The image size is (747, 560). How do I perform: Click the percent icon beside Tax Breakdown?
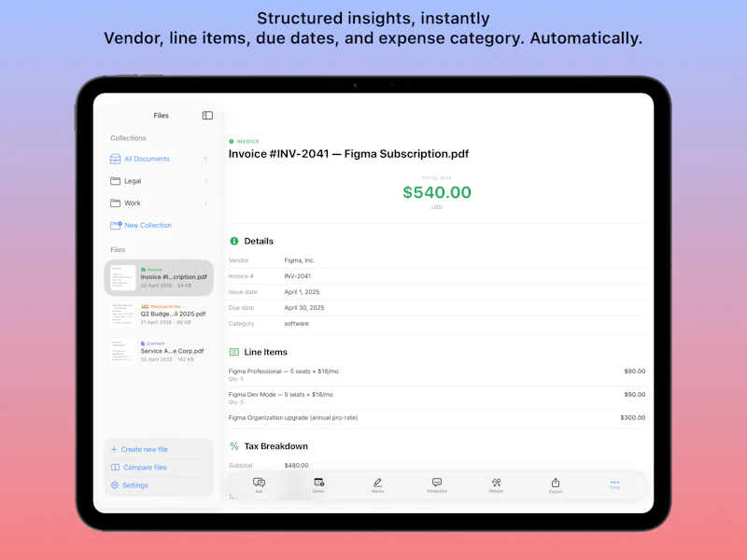click(x=235, y=446)
